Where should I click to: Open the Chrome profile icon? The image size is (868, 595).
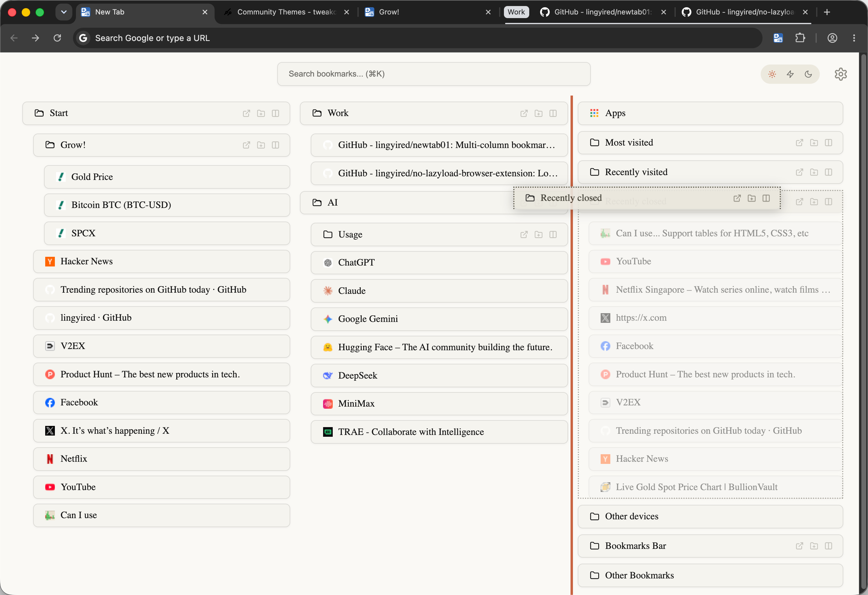[x=832, y=38]
